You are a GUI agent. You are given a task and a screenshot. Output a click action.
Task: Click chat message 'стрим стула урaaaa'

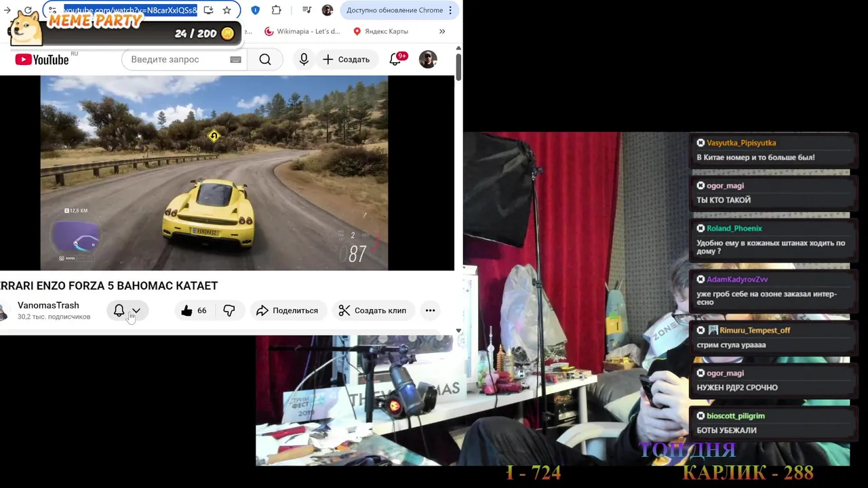(731, 345)
